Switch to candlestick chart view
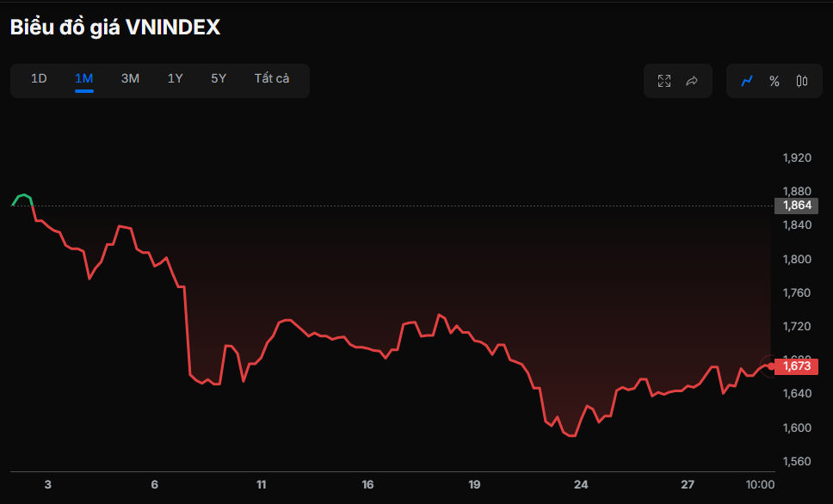The height and width of the screenshot is (504, 833). pos(801,80)
